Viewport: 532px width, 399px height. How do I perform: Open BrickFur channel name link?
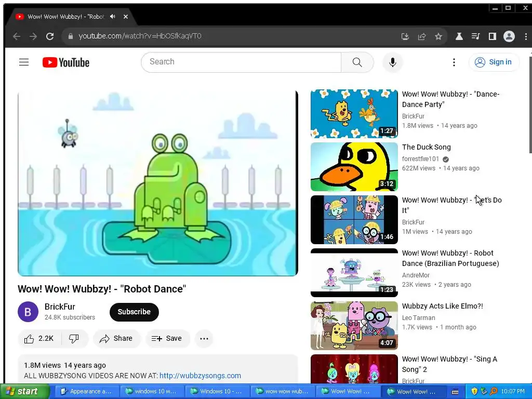click(60, 307)
